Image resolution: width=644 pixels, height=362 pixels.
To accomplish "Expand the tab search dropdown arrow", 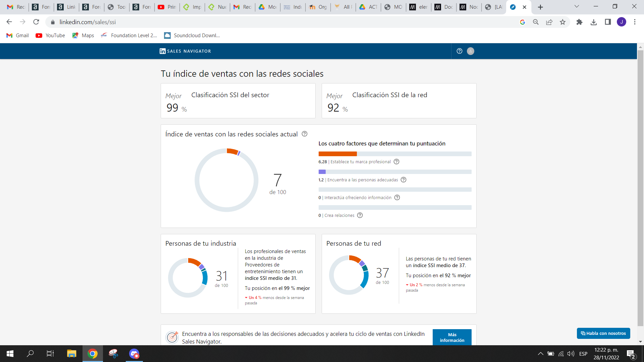I will pyautogui.click(x=577, y=6).
